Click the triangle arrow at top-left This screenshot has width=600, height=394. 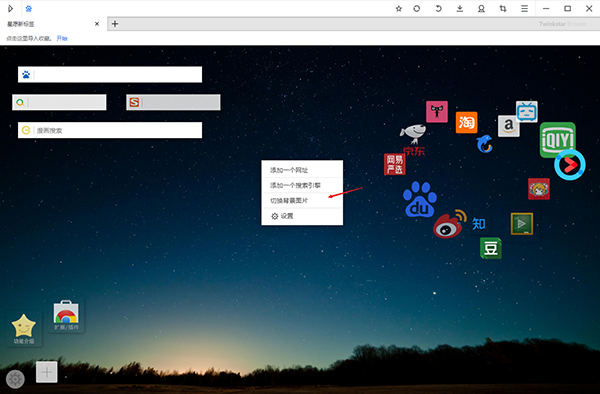tap(10, 8)
